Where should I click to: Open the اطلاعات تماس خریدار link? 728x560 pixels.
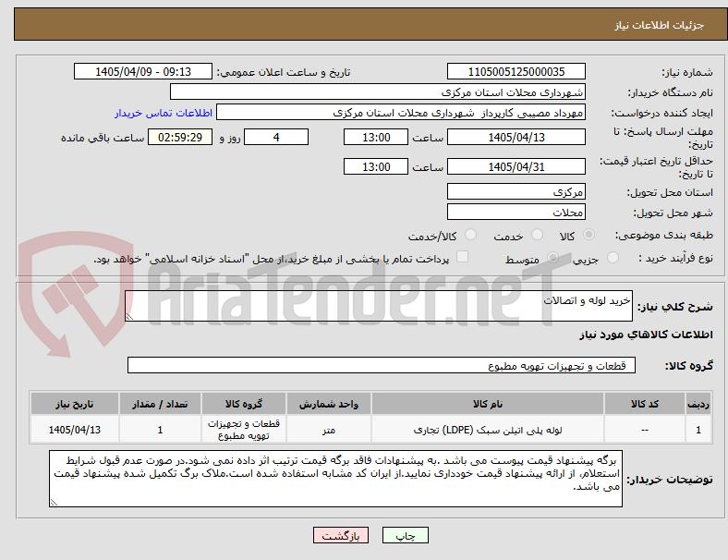(164, 113)
